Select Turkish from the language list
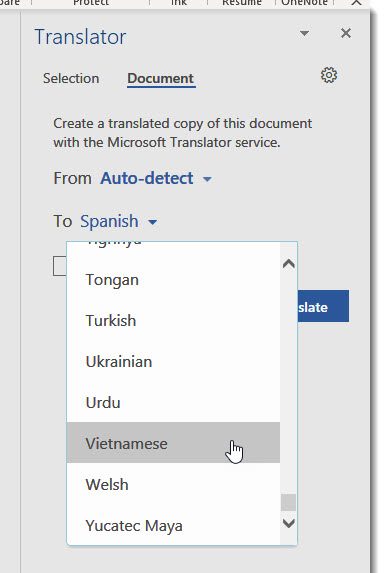This screenshot has height=573, width=384. coord(173,320)
